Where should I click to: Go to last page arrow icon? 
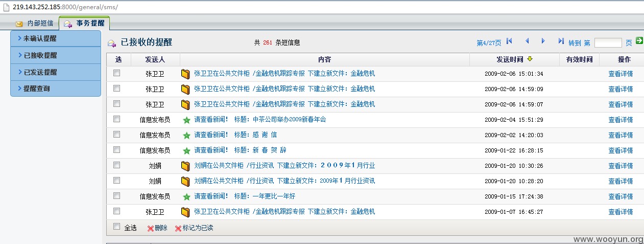point(561,41)
